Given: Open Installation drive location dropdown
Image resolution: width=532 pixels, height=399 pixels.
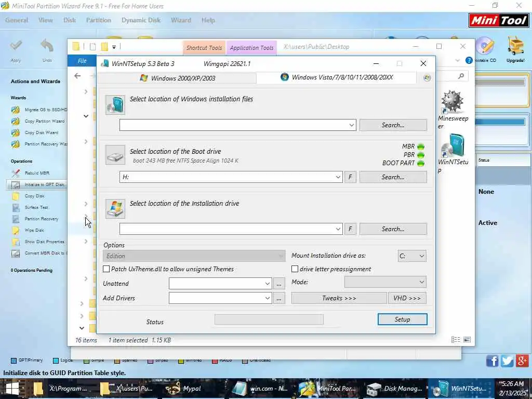Looking at the screenshot, I should coord(338,229).
